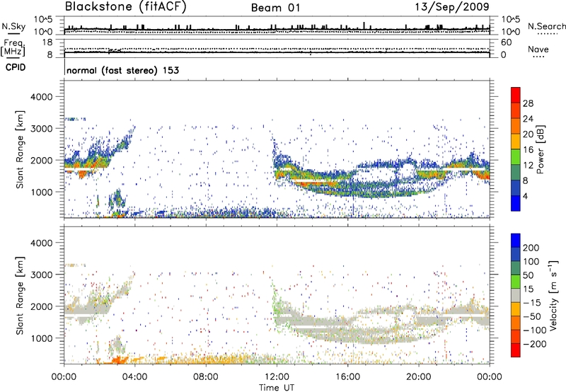Click the Blackstone (fitACF) title text
This screenshot has width=566, height=392.
tap(125, 7)
